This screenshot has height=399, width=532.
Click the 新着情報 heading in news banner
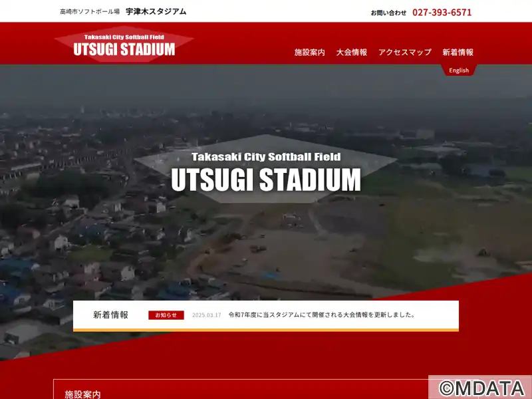pyautogui.click(x=110, y=315)
